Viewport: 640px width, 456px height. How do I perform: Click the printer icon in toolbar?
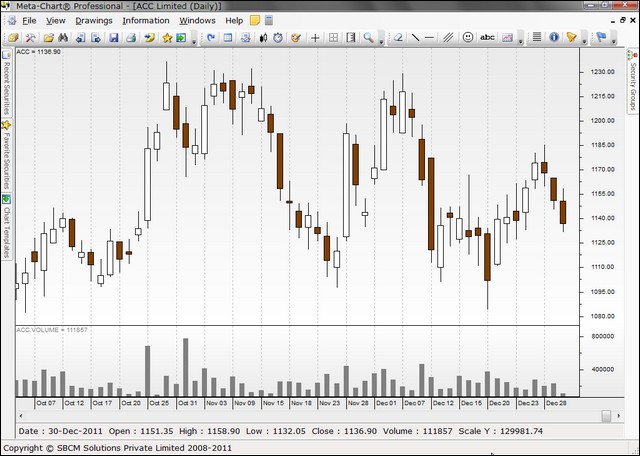coord(131,38)
